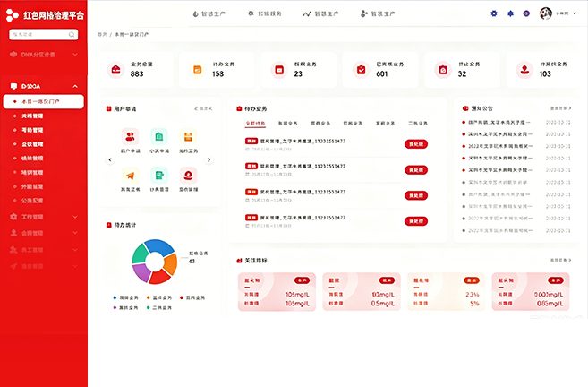Show previous shortcuts with left arrow in 用户申请
Screen dimensions: 588x387
pyautogui.click(x=110, y=159)
